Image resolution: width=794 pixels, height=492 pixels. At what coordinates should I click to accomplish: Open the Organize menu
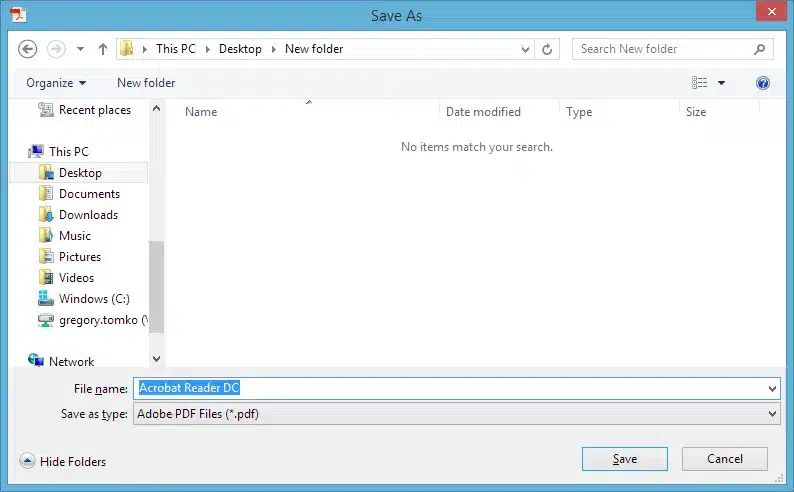pos(56,83)
